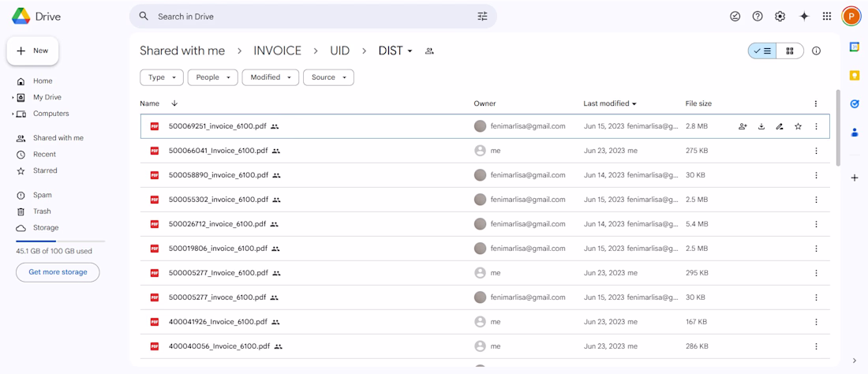Click the rename pencil icon in first row
The height and width of the screenshot is (374, 868).
click(780, 126)
